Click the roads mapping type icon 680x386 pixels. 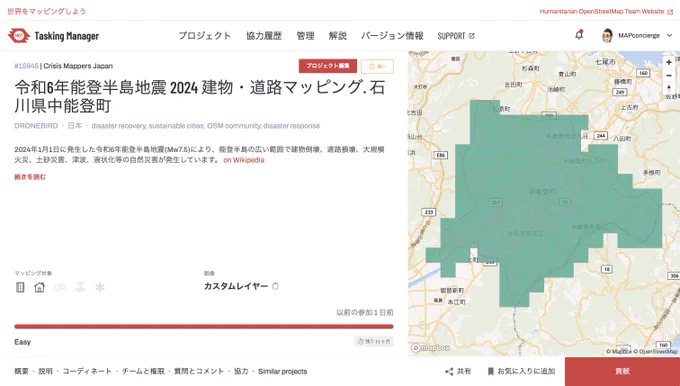click(20, 287)
